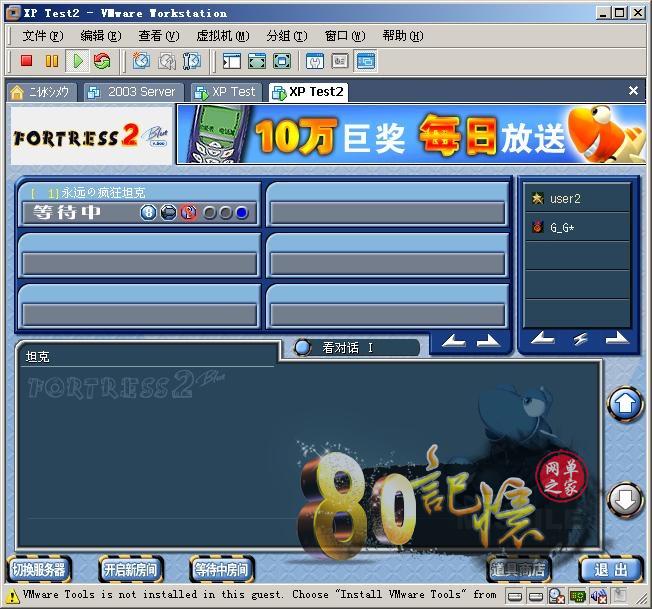Click the take snapshot clock icon
Viewport: 652px width, 609px height.
[141, 61]
